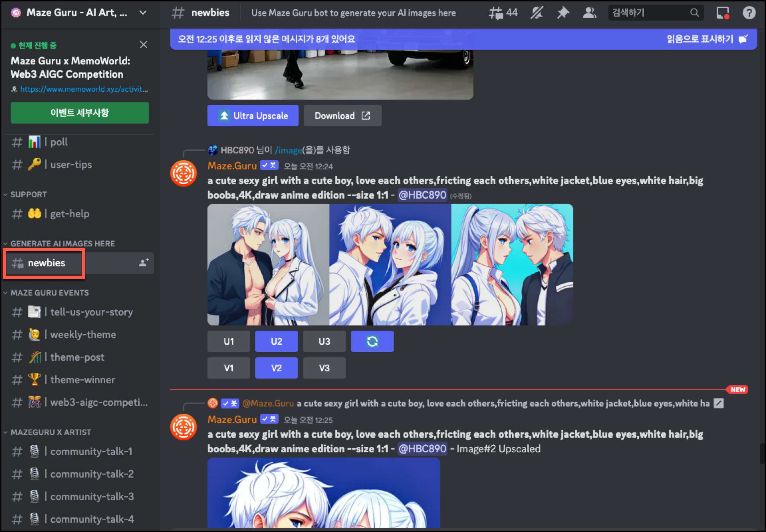Open Maze Guru server dropdown menu

[143, 13]
